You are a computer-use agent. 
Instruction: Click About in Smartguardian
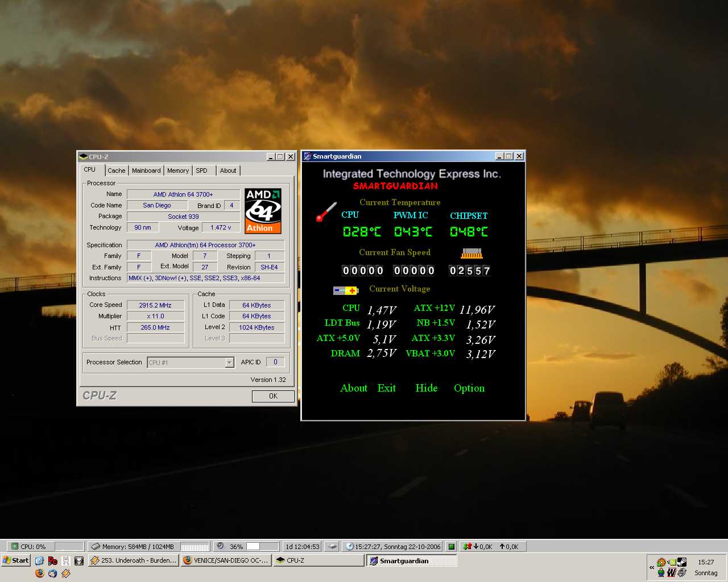click(x=354, y=388)
